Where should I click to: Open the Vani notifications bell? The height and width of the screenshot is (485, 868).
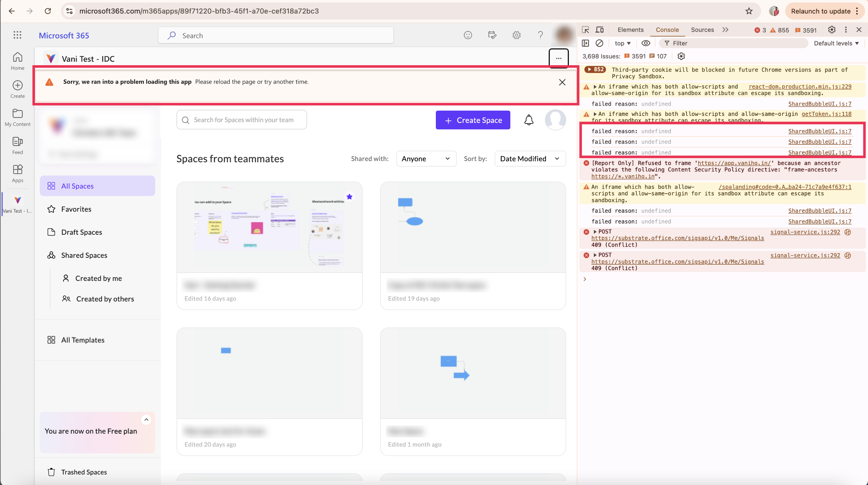[x=529, y=120]
